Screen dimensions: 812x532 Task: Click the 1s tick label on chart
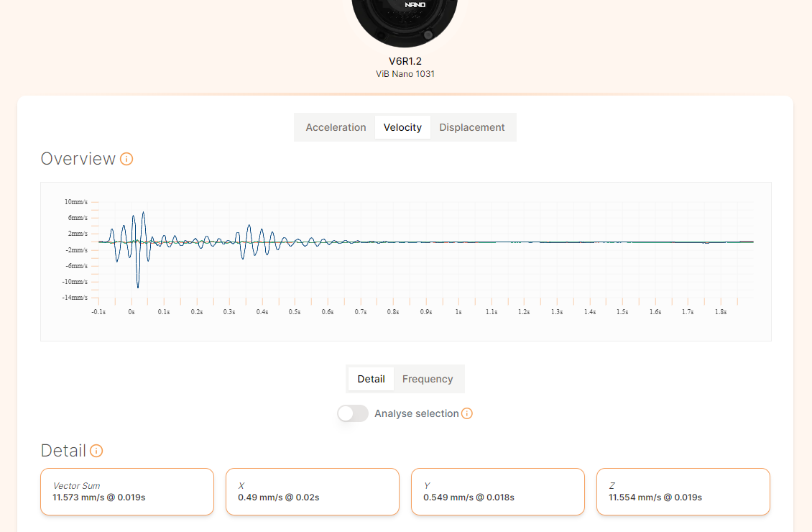pyautogui.click(x=458, y=312)
